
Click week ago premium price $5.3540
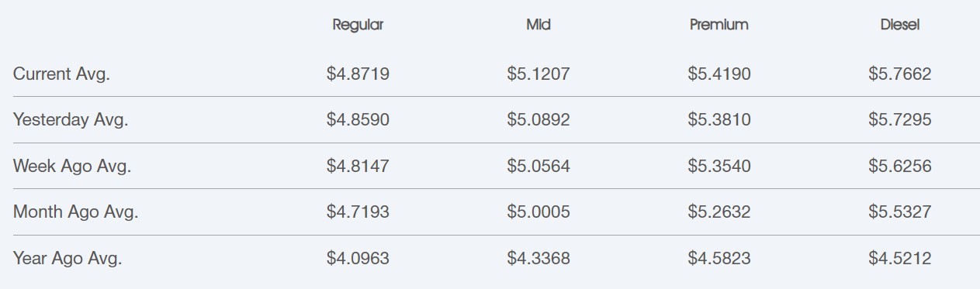coord(719,166)
